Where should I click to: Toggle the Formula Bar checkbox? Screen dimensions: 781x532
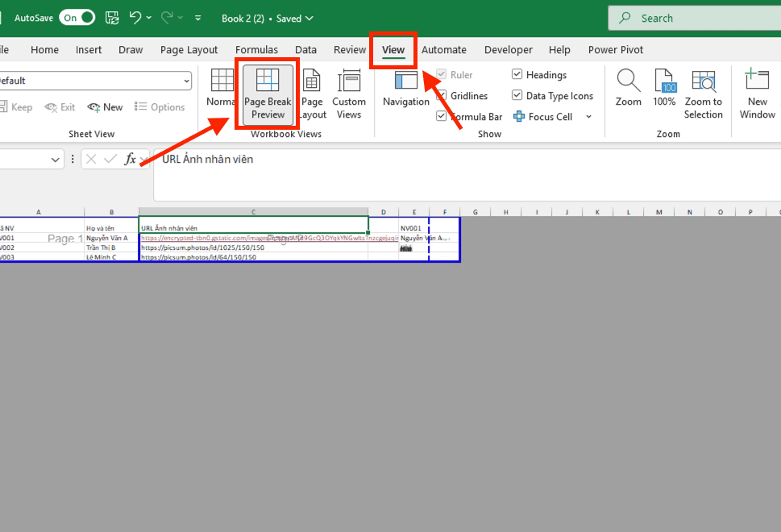tap(442, 116)
